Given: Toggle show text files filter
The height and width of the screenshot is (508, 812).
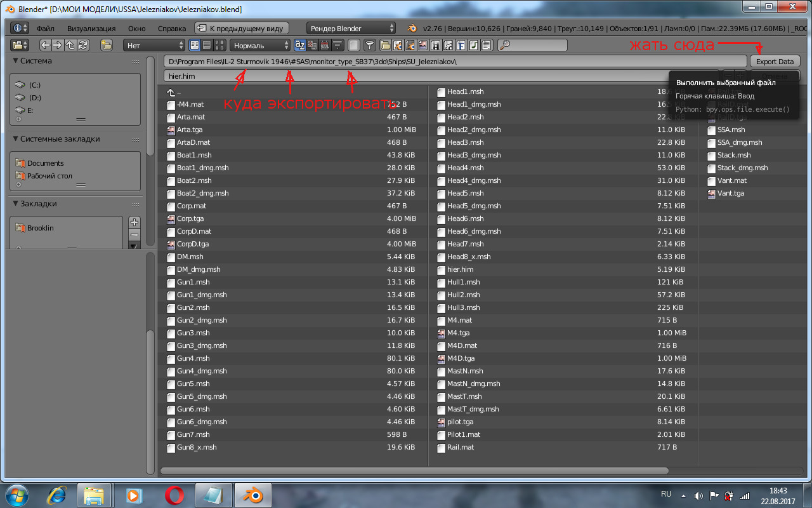Looking at the screenshot, I should pos(486,45).
